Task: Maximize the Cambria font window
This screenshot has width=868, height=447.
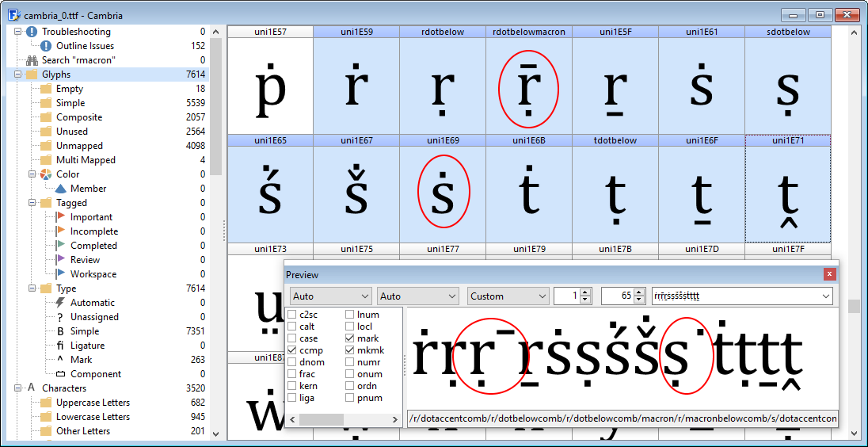Action: point(820,15)
